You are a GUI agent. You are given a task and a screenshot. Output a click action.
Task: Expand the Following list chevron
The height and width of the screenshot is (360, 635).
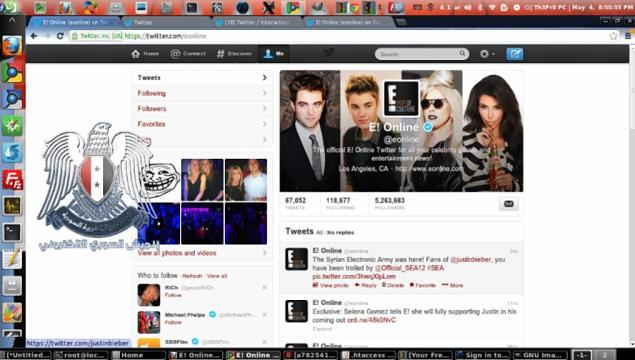[x=264, y=93]
